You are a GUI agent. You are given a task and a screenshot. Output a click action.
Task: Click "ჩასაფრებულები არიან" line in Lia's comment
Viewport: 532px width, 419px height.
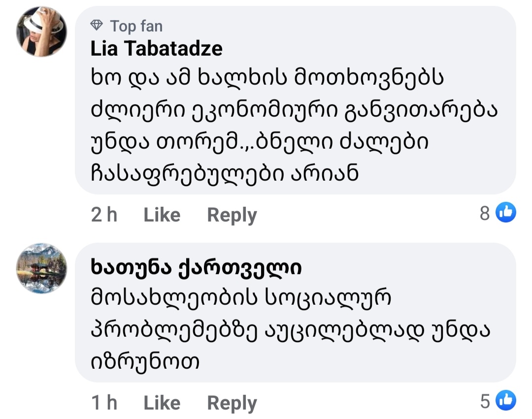click(x=224, y=173)
